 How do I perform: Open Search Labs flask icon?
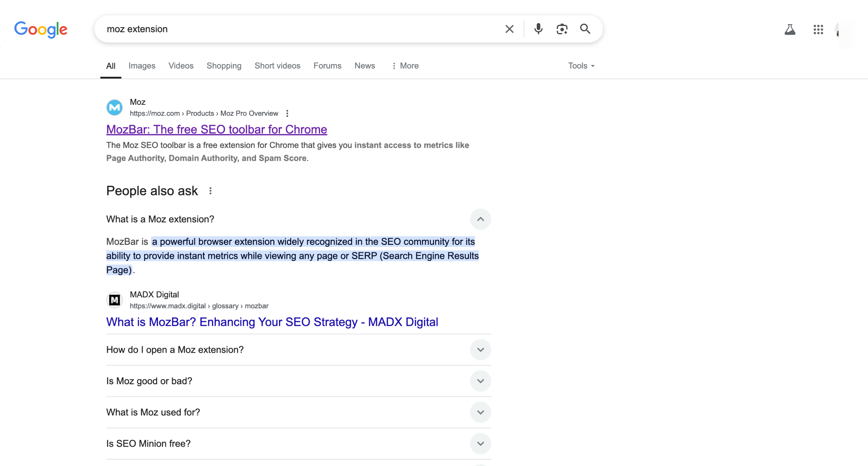tap(790, 30)
